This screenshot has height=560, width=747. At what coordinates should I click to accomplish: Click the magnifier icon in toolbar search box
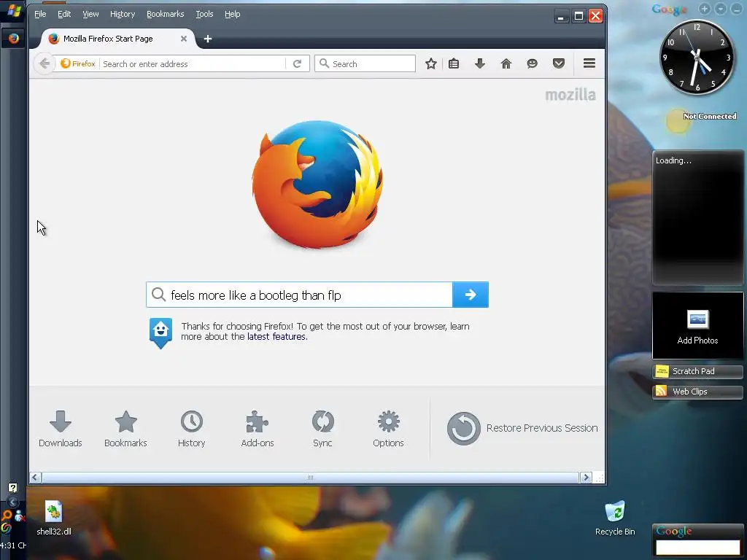pyautogui.click(x=325, y=63)
